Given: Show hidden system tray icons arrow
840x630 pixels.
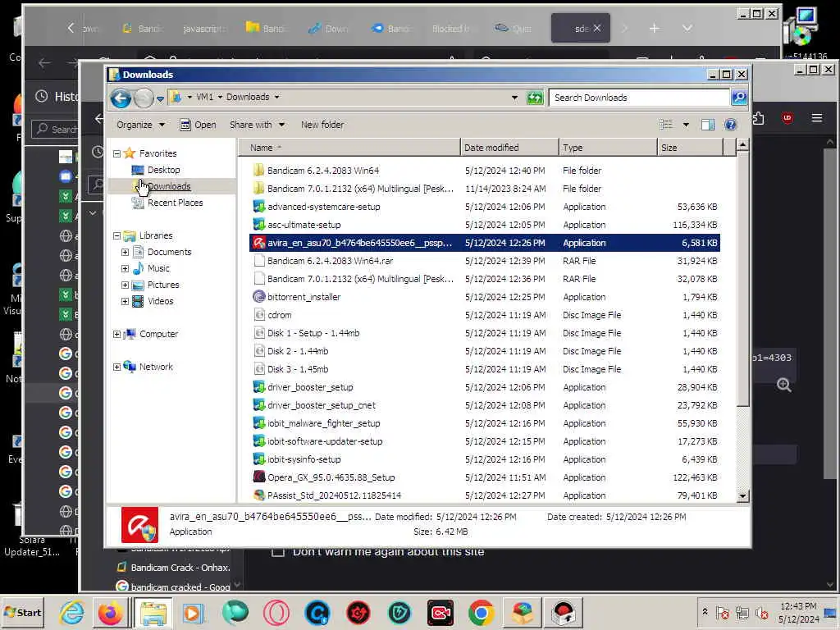Looking at the screenshot, I should click(x=705, y=612).
